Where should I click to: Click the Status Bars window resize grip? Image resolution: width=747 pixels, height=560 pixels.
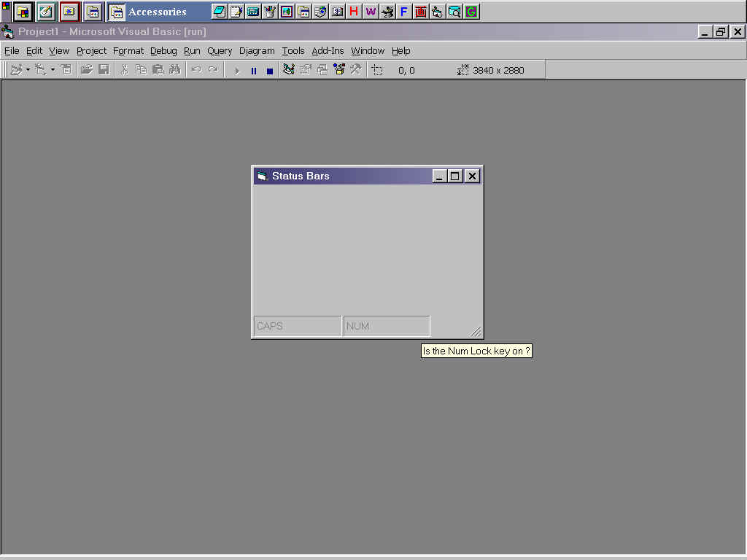(x=476, y=332)
